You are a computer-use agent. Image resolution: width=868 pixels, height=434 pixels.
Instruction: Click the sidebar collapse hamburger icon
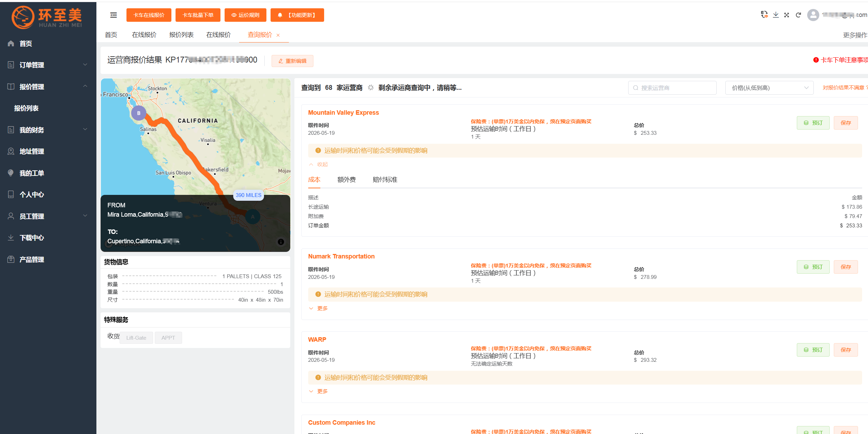pos(113,15)
